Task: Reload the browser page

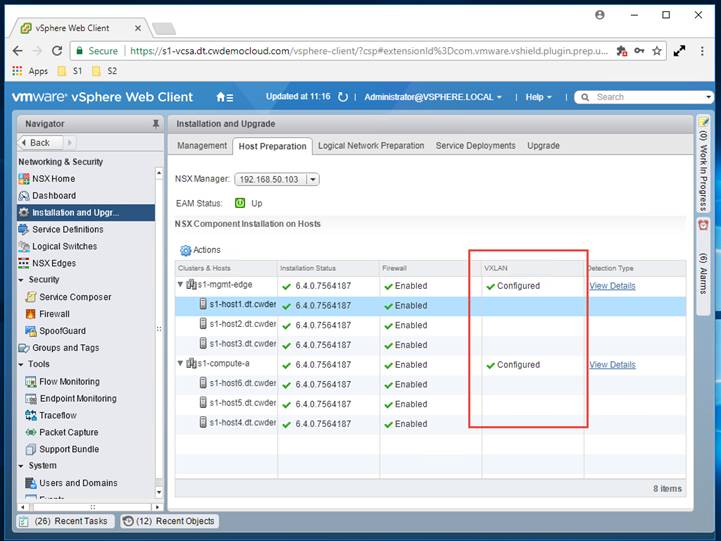Action: 57,51
